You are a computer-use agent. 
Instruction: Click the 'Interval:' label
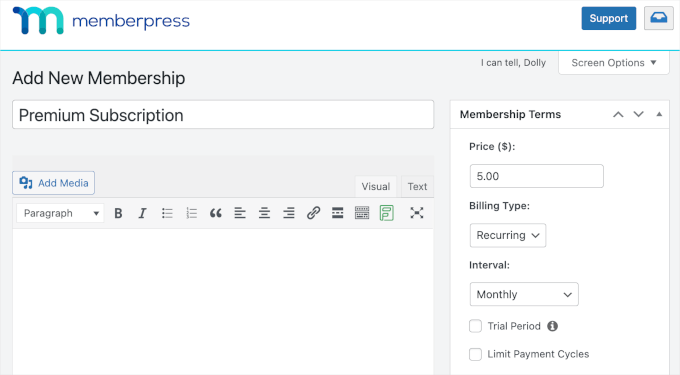[x=489, y=265]
